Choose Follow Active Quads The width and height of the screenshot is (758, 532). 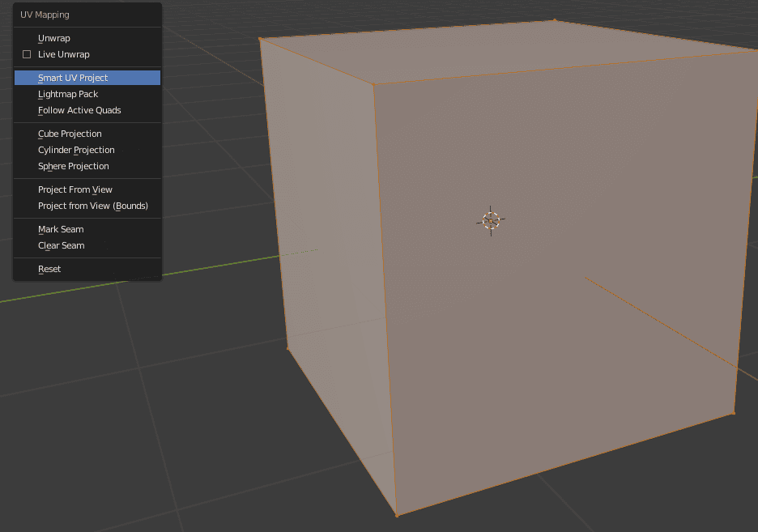click(78, 110)
